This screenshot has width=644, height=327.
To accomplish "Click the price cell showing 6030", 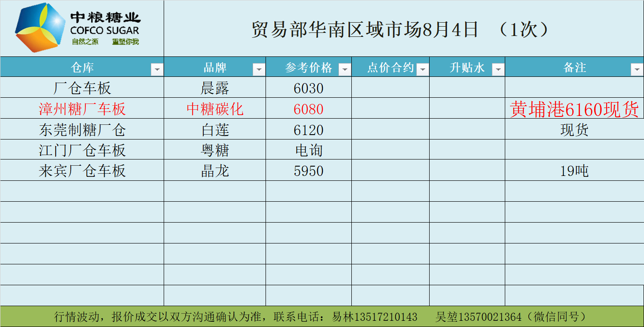I will coord(309,88).
